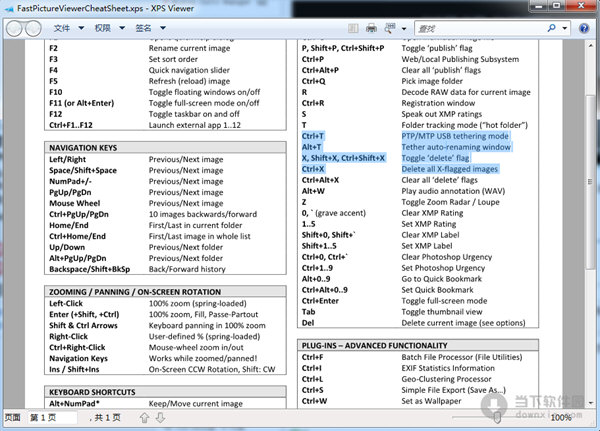
Task: Adjust the zoom slider handle
Action: (x=497, y=417)
